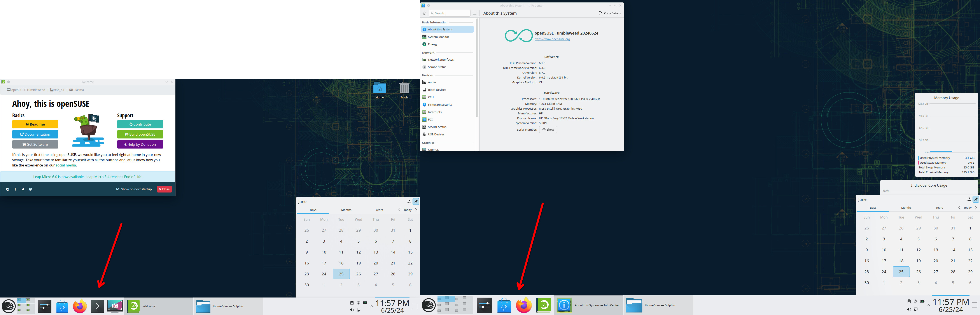Switch to Years tab on left-screen calendar
This screenshot has width=980, height=315.
point(379,210)
